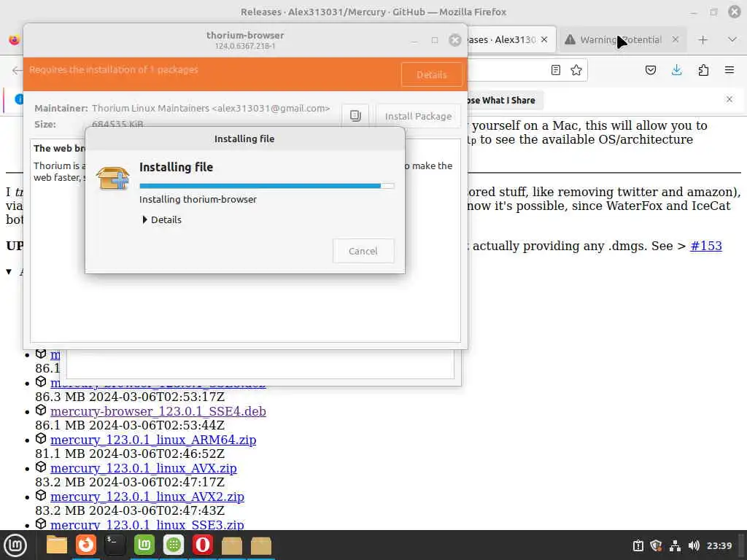Image resolution: width=747 pixels, height=560 pixels.
Task: Click 81.1 MB 2024-03-06T02:46:52Z text
Action: tap(130, 454)
